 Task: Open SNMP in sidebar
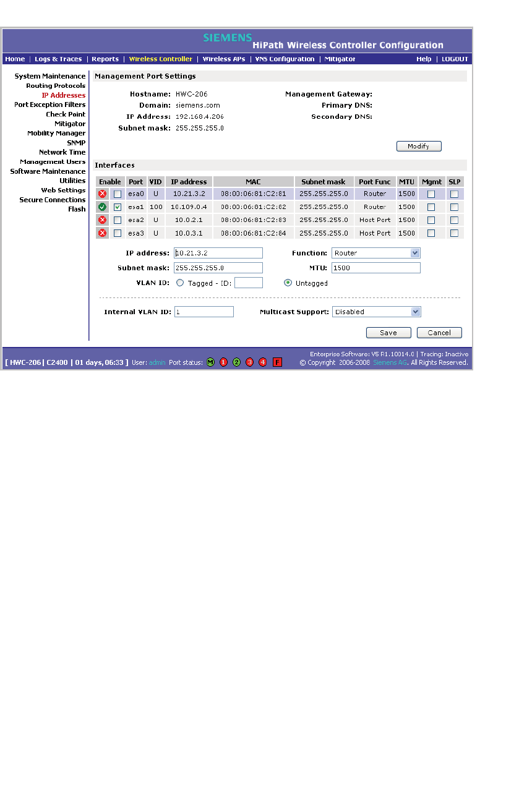coord(76,143)
